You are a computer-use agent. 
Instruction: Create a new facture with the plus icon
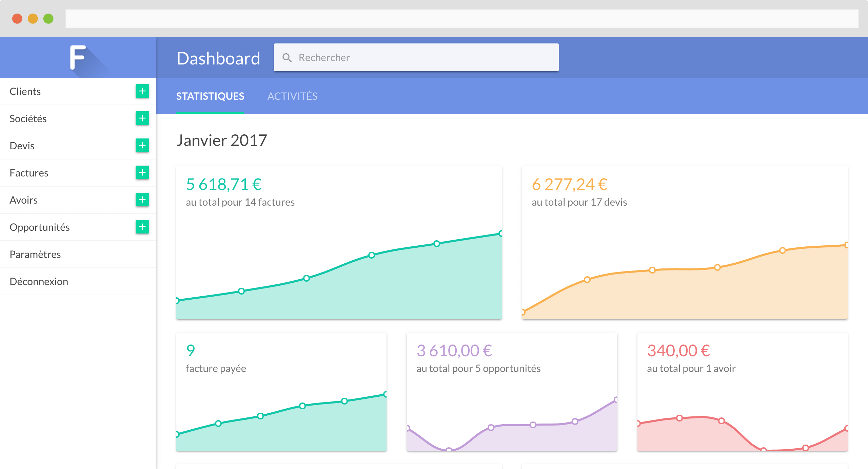pos(142,172)
